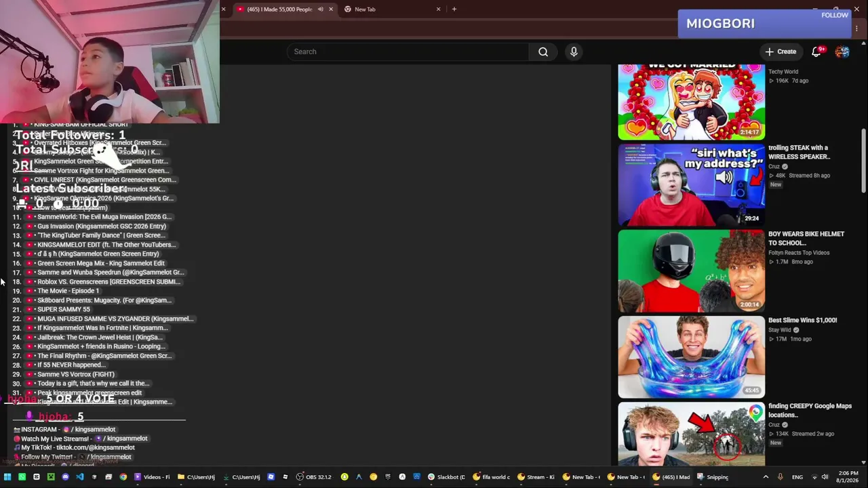Open Google Chrome from the taskbar
This screenshot has height=488, width=868.
(x=123, y=477)
